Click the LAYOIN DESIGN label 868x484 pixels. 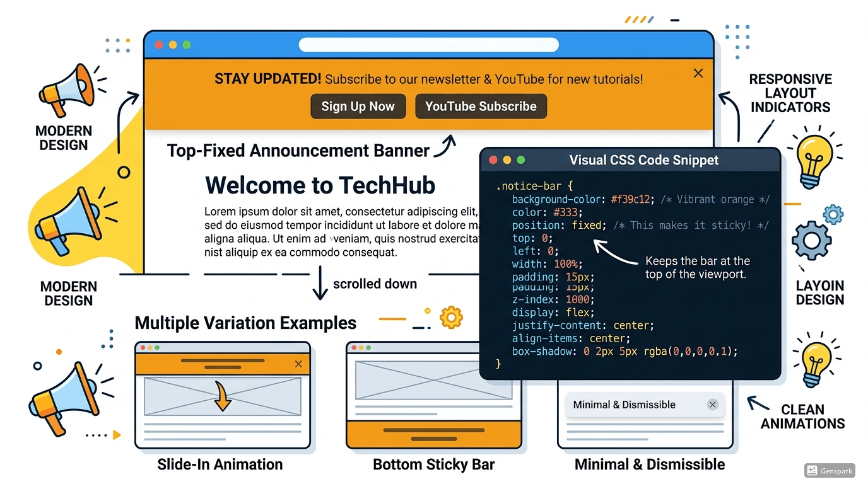coord(819,292)
